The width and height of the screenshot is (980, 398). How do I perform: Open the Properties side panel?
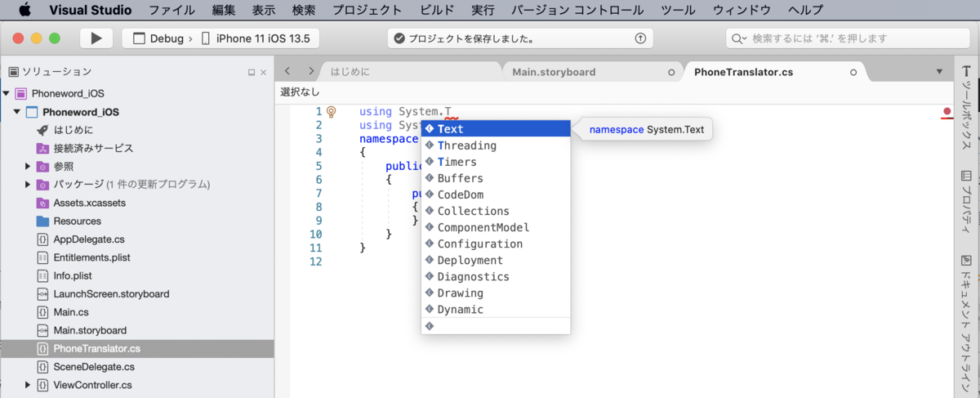[967, 199]
